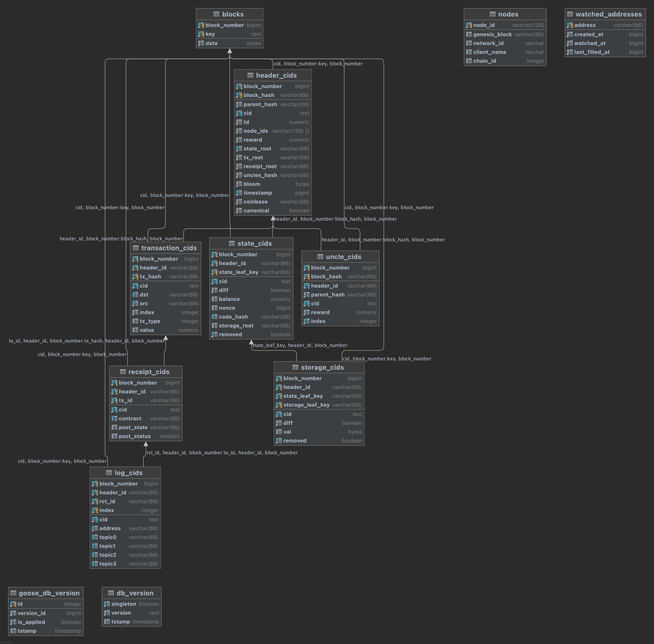Click column icon beside bloom in header_cids
Viewport: 654px width, 644px height.
[x=239, y=184]
